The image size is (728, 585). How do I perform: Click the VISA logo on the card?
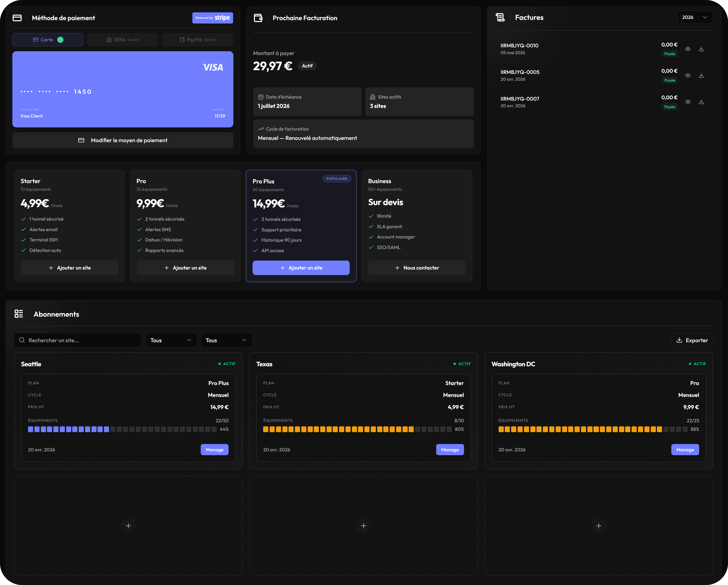pos(213,67)
